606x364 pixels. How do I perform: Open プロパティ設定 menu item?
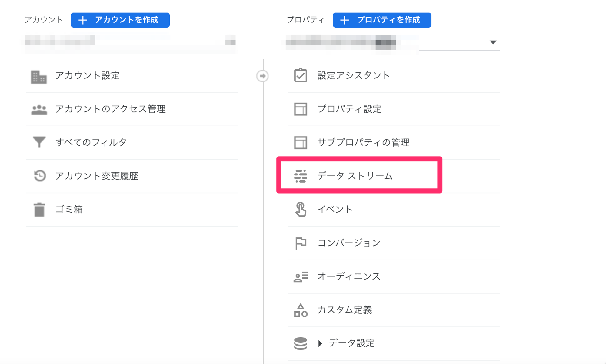349,109
